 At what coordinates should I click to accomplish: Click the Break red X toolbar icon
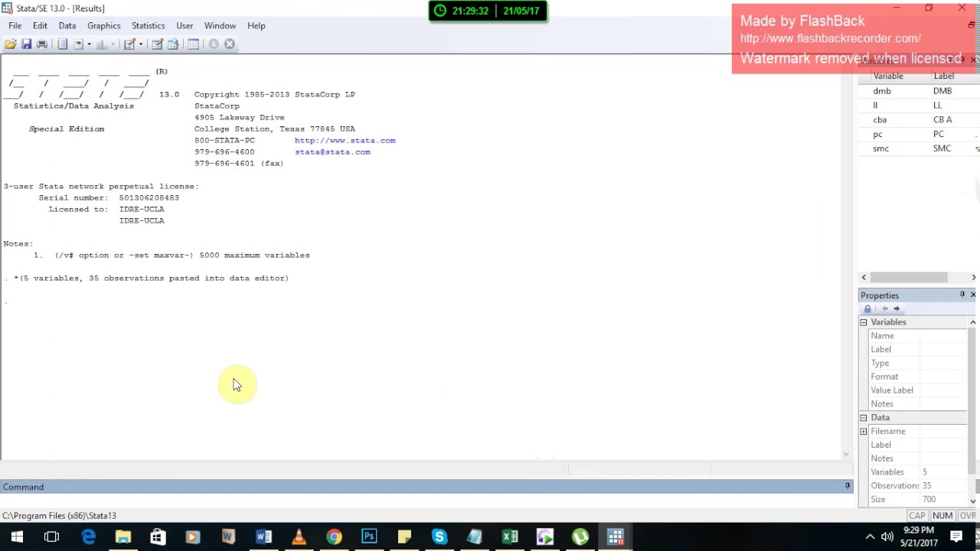(229, 44)
